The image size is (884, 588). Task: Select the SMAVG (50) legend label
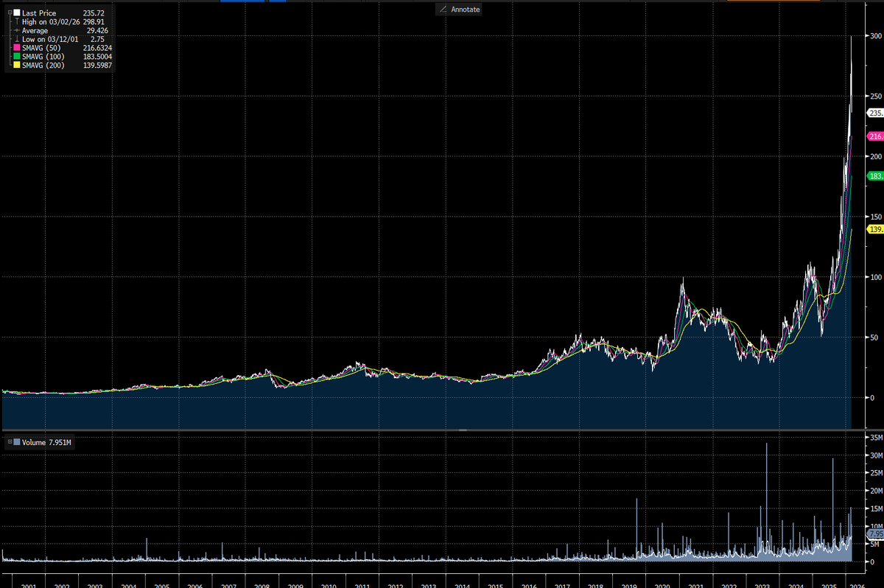43,49
